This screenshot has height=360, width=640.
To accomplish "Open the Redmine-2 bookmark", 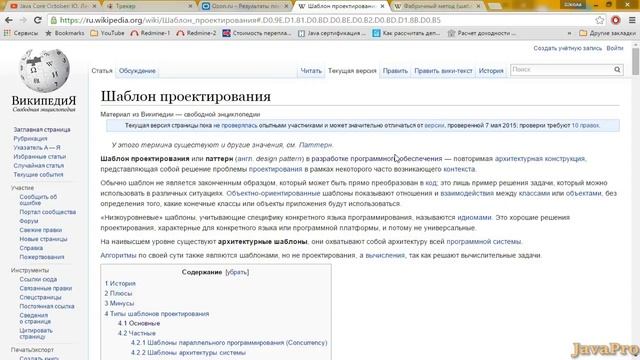I will tap(196, 33).
